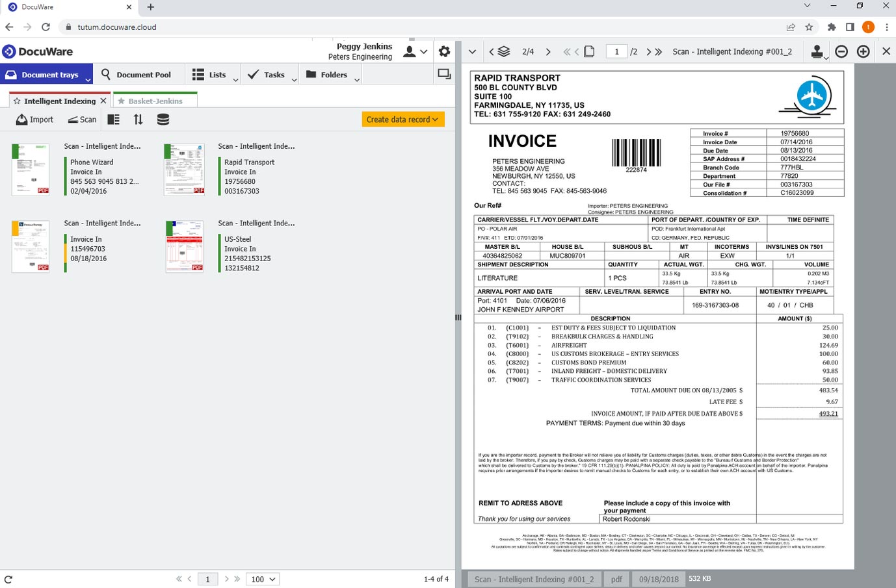Image resolution: width=896 pixels, height=588 pixels.
Task: Click the "02/04/2016" date text
Action: [88, 191]
